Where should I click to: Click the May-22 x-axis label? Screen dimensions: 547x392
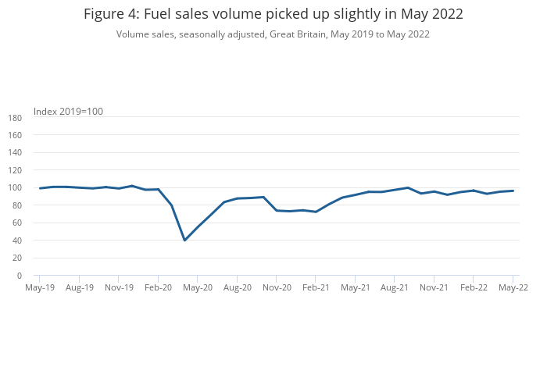(x=513, y=287)
